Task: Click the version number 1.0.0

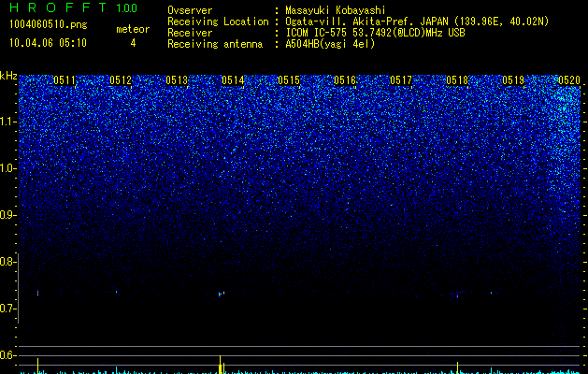Action: (x=127, y=8)
